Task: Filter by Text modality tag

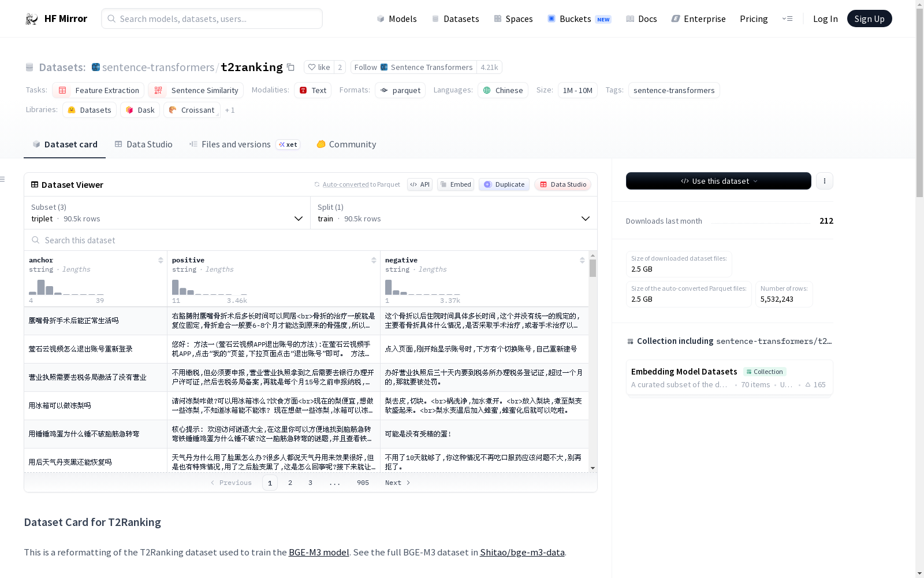Action: [313, 90]
